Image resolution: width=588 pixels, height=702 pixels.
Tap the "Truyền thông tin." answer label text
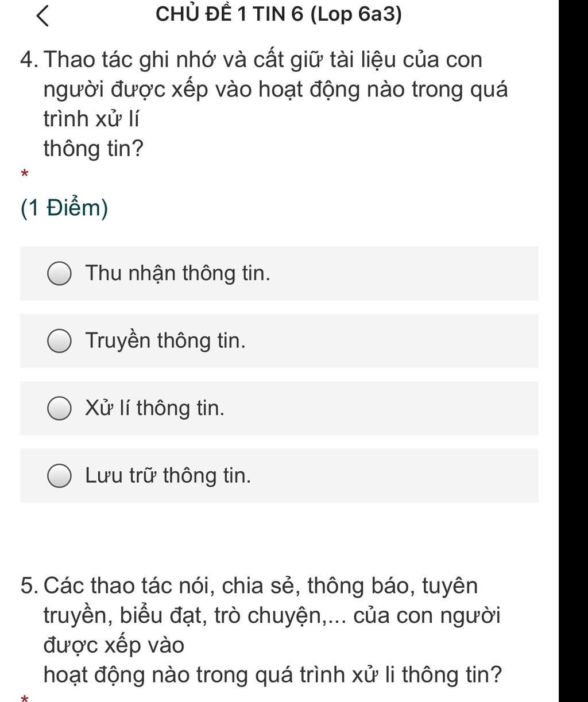pyautogui.click(x=165, y=341)
